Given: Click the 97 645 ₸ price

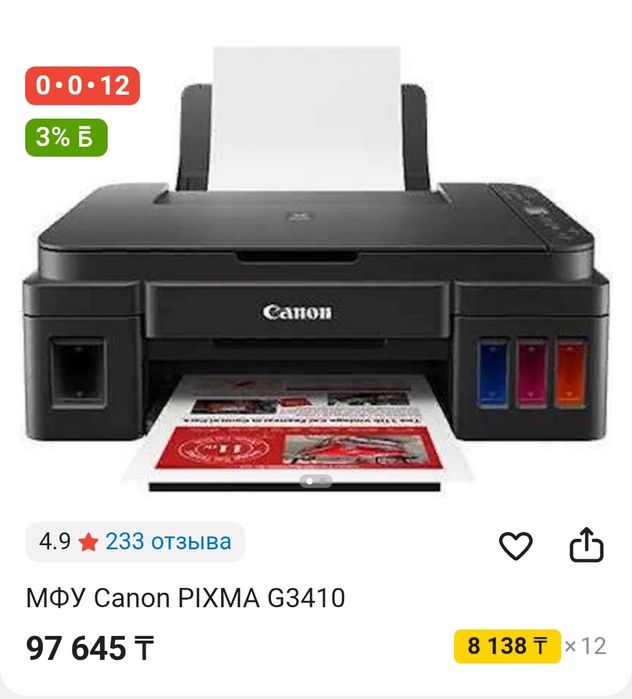Looking at the screenshot, I should pos(90,648).
